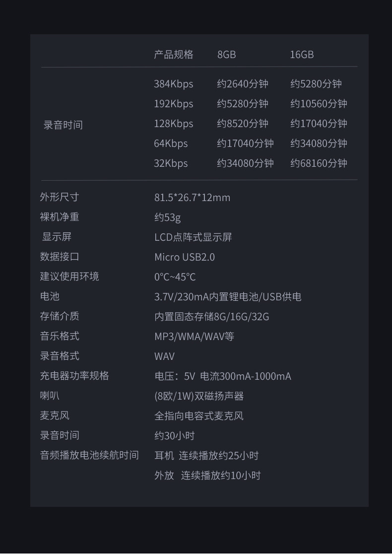Click the 约68160分钟 value
This screenshot has height=556, width=392.
319,163
